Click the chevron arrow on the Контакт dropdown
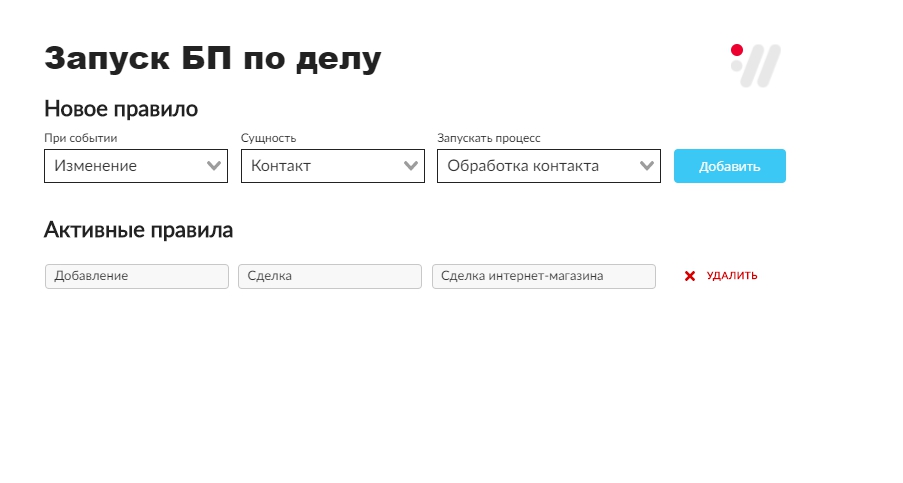This screenshot has height=483, width=903. [411, 166]
